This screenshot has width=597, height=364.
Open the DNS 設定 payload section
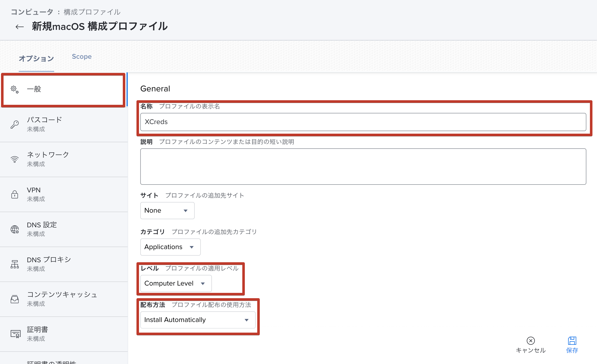(64, 229)
